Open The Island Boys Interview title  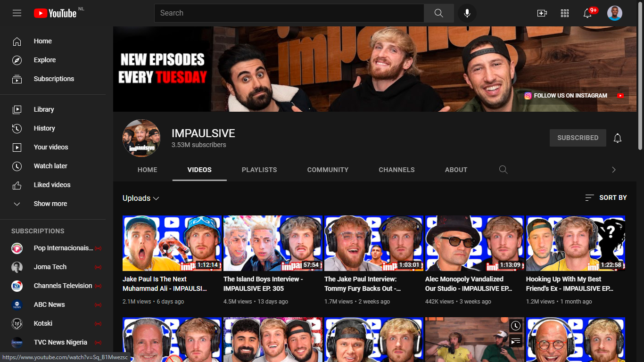263,284
